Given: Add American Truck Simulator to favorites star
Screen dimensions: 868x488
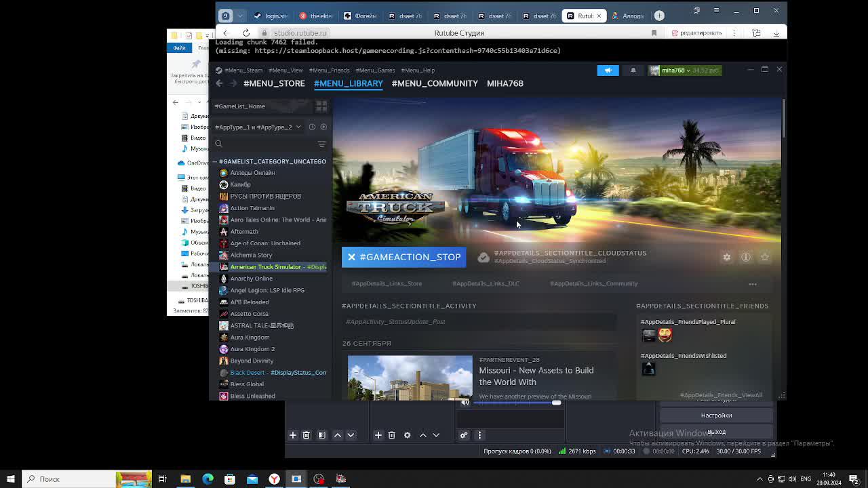Looking at the screenshot, I should pyautogui.click(x=765, y=257).
